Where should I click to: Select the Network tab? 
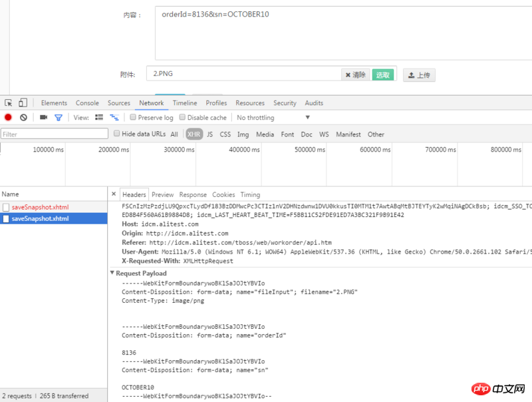[152, 103]
